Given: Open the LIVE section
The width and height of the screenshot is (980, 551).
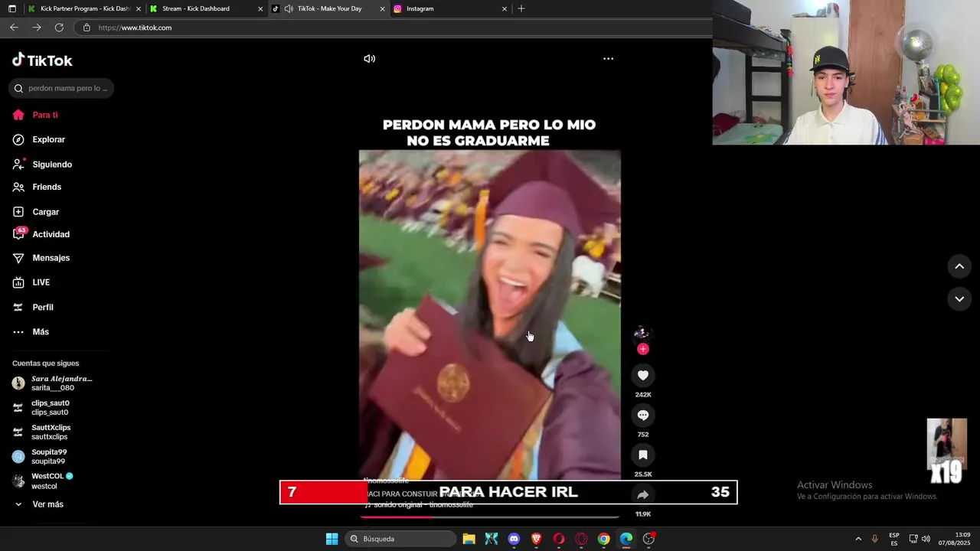Looking at the screenshot, I should coord(31,283).
